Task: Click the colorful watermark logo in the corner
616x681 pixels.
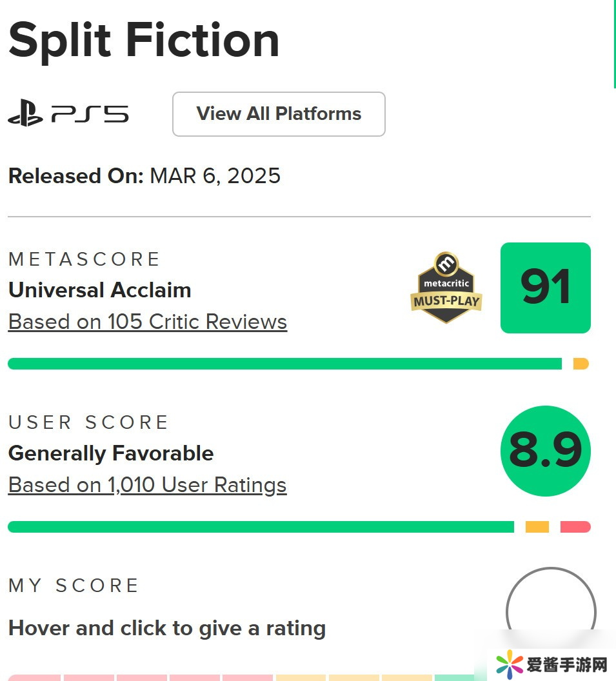Action: [510, 664]
